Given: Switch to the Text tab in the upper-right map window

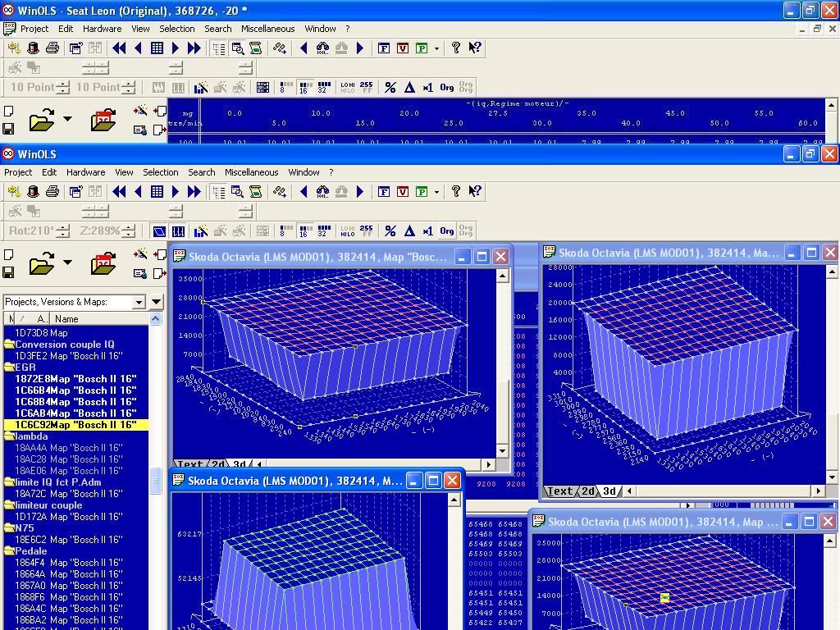Looking at the screenshot, I should click(559, 491).
